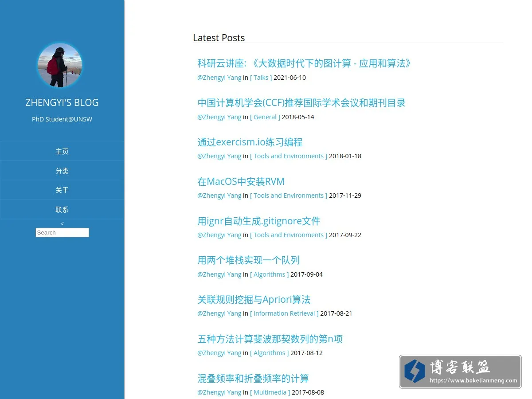Click the date 2017-09-22
This screenshot has width=532, height=399.
coord(345,235)
